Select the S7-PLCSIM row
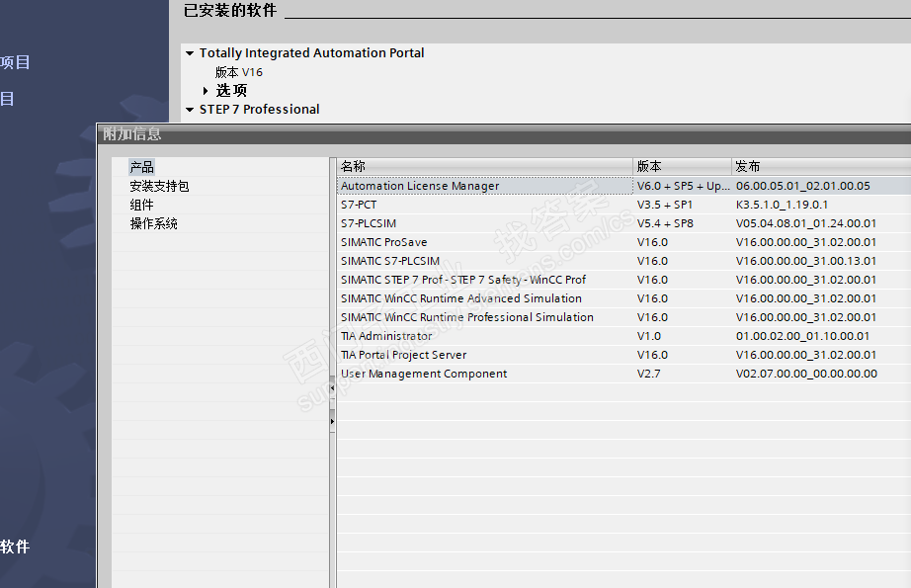The image size is (911, 588). 624,223
